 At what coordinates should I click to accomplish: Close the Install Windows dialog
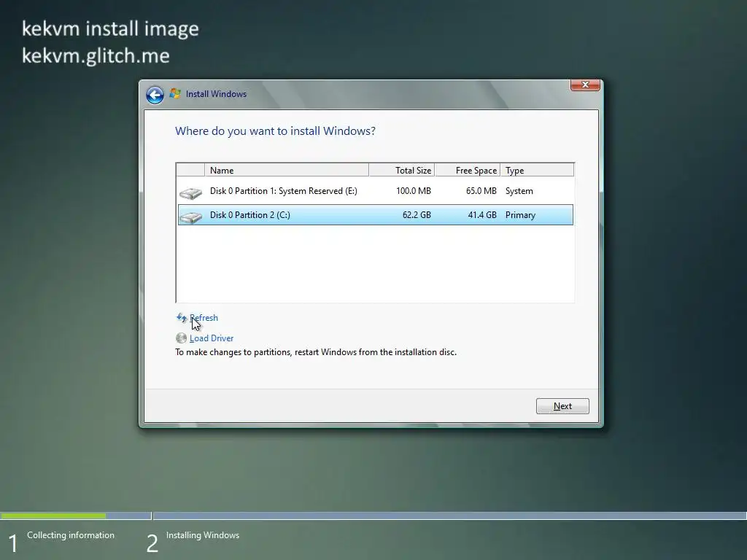[586, 85]
